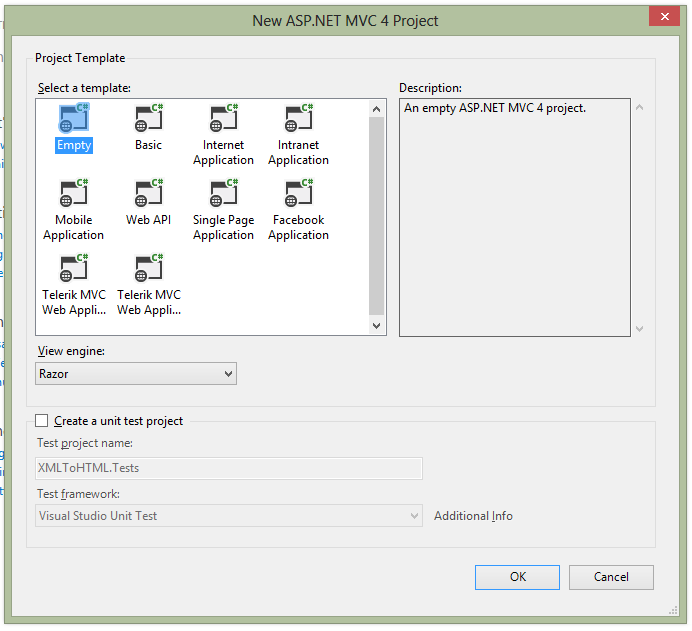This screenshot has height=631, width=692.
Task: Click the Test project name field
Action: (x=229, y=468)
